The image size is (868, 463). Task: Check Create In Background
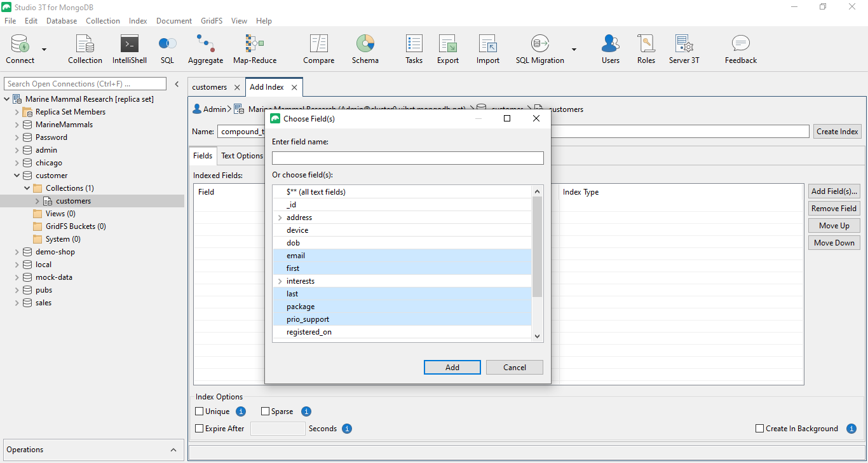(x=759, y=428)
